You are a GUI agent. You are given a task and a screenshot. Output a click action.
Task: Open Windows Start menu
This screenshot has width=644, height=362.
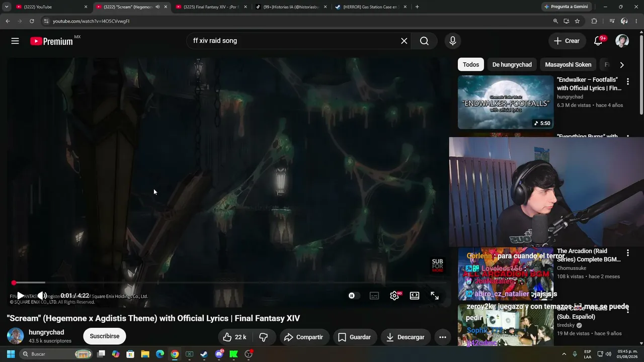[x=11, y=354]
